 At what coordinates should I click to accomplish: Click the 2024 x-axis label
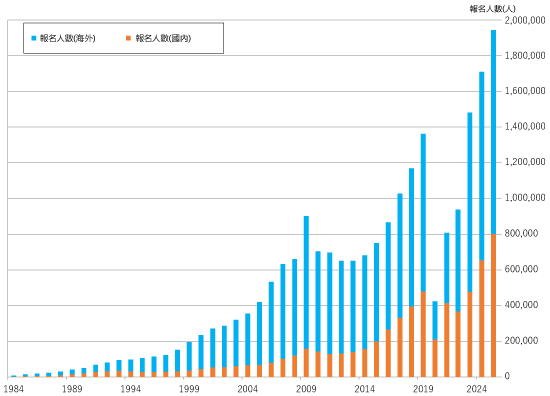tap(476, 389)
